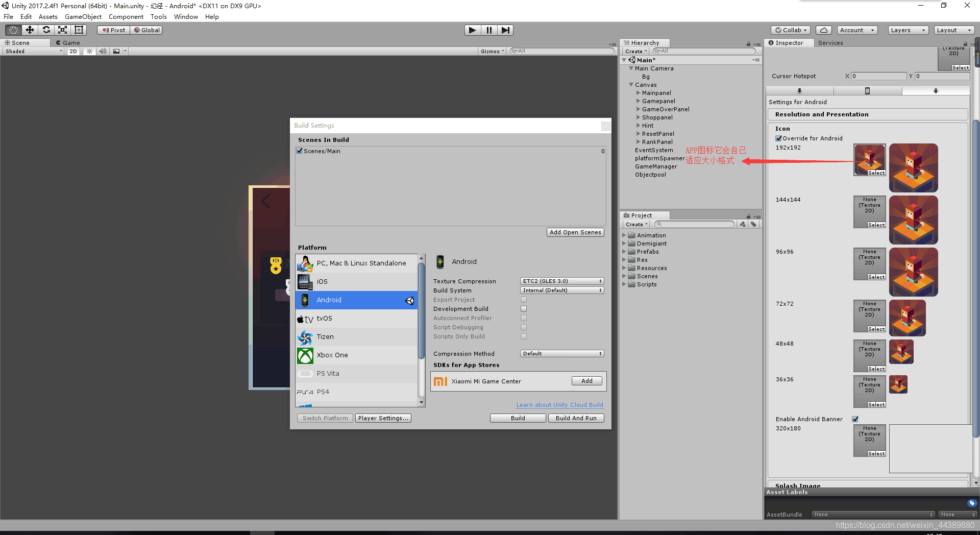The width and height of the screenshot is (980, 535).
Task: Select PC, Mac & Linux Standalone platform
Action: [356, 263]
